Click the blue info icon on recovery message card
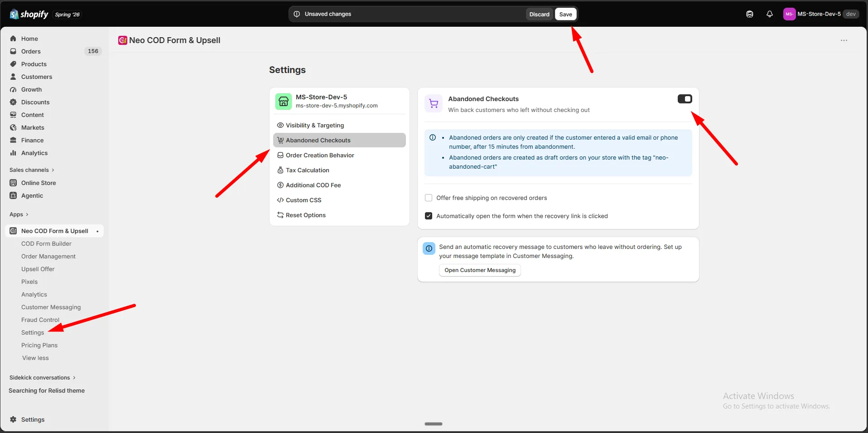 coord(429,248)
